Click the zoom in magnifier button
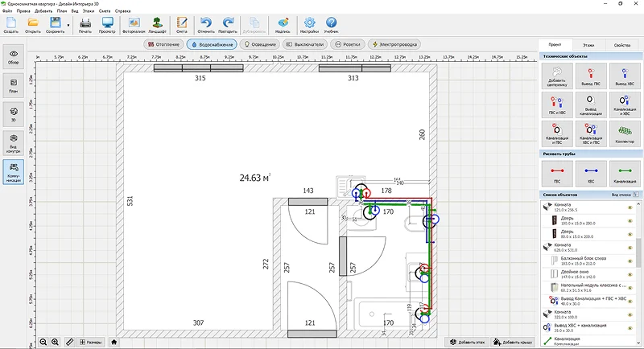This screenshot has height=349, width=644. click(x=55, y=342)
